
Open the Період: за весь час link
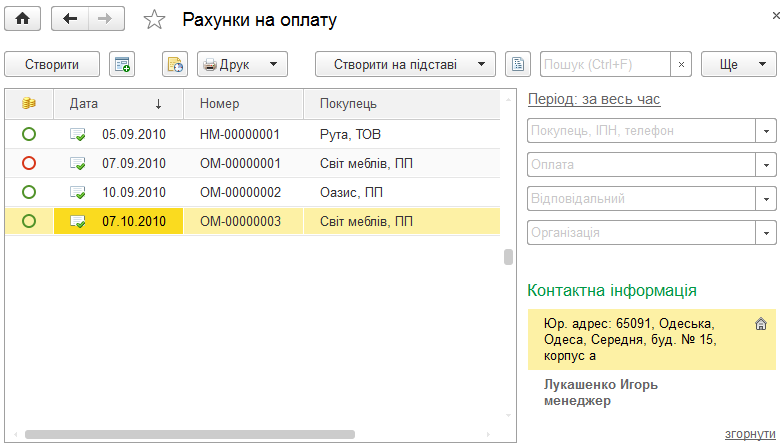594,99
